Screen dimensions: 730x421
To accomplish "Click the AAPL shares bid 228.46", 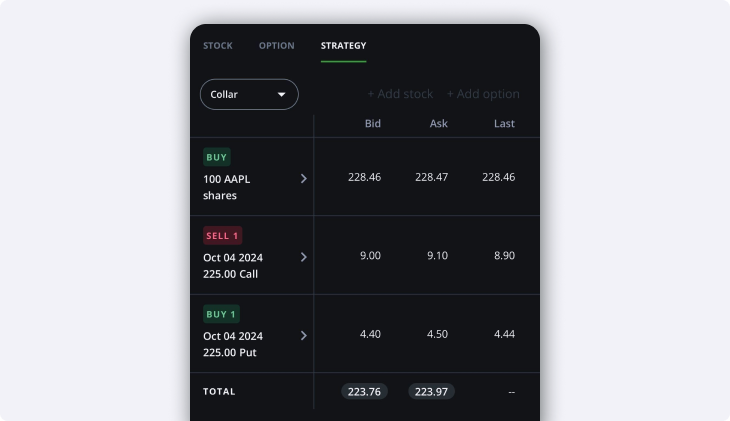I will 364,177.
